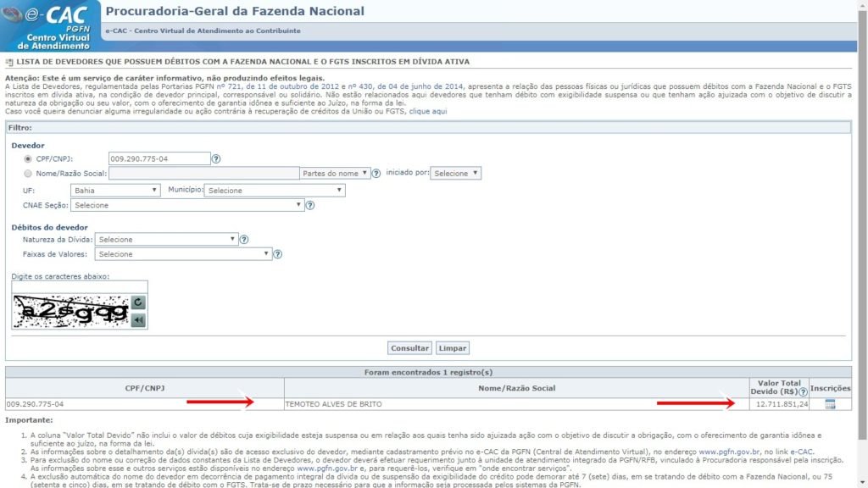Viewport: 868px width, 488px height.
Task: Click the captcha characters text field
Action: [80, 287]
